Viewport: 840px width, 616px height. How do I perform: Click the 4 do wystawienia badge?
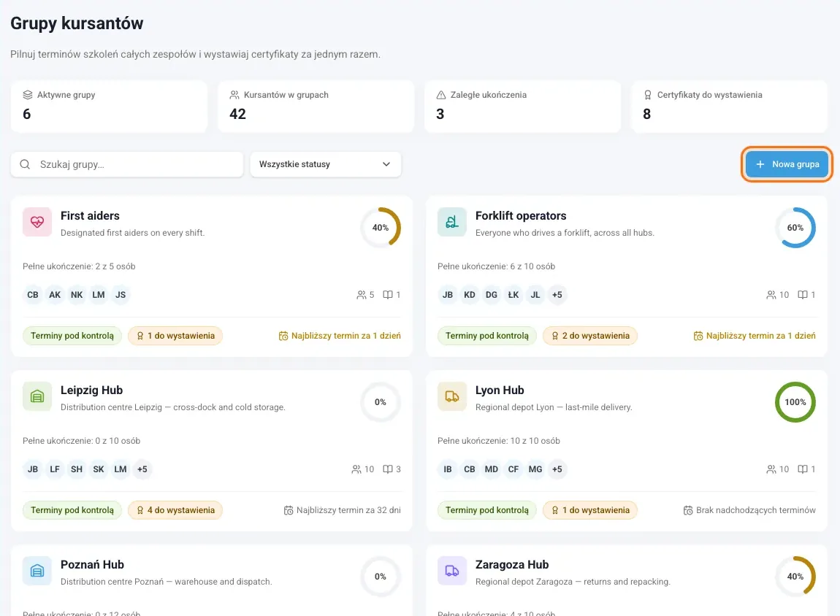pos(175,510)
